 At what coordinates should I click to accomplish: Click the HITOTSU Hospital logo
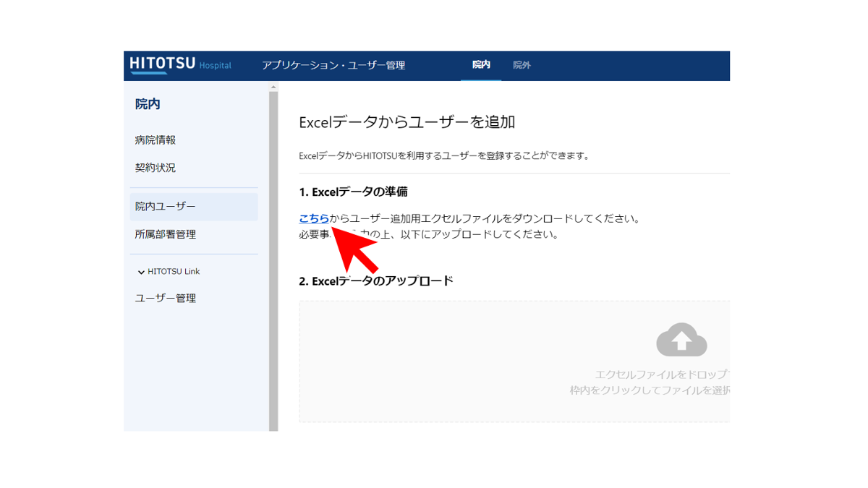click(x=180, y=64)
